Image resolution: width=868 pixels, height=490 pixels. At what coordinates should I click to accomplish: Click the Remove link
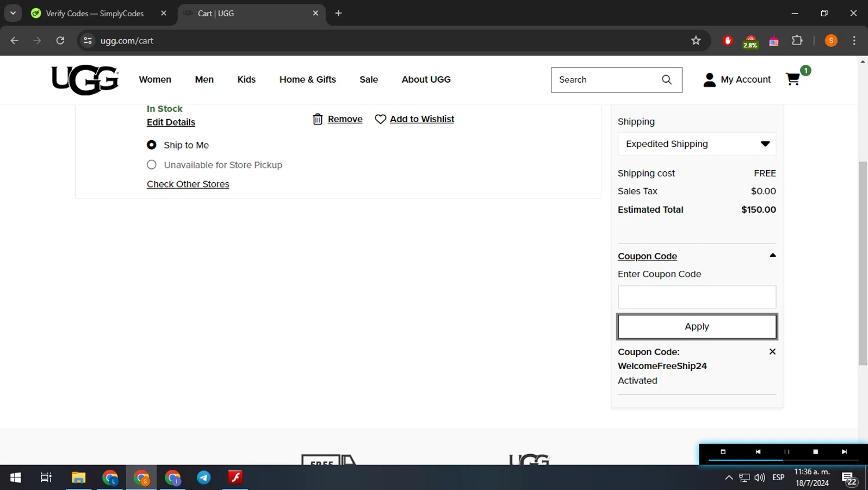(x=345, y=119)
